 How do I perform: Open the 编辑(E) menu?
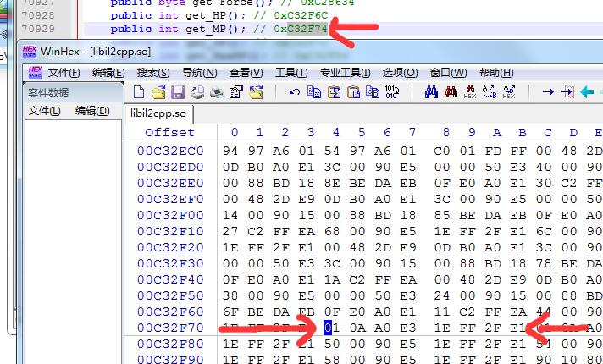point(108,73)
